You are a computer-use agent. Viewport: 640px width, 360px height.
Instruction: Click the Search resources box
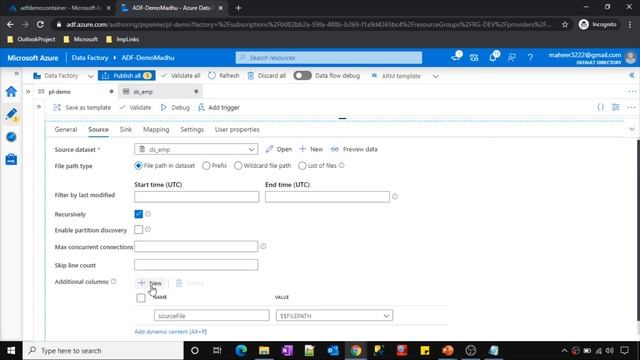(x=329, y=58)
